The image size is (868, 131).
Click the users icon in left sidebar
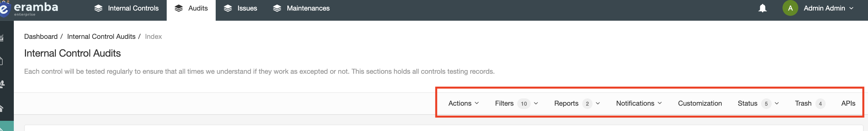pos(2,84)
